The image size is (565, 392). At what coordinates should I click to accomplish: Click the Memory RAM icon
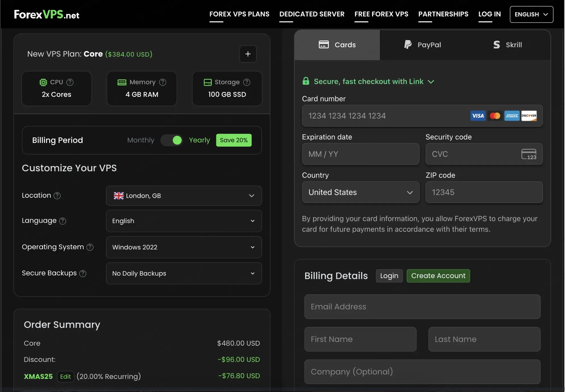tap(122, 82)
